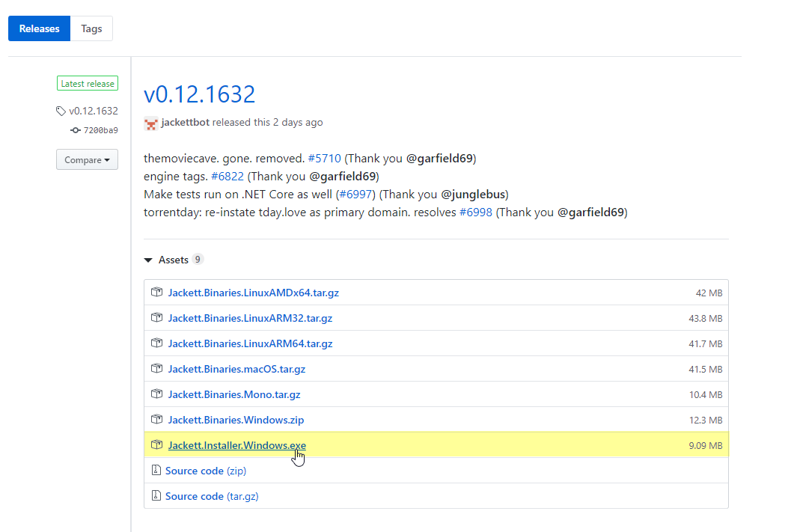Open the Compare dropdown
Screen dimensions: 797x532
click(87, 159)
